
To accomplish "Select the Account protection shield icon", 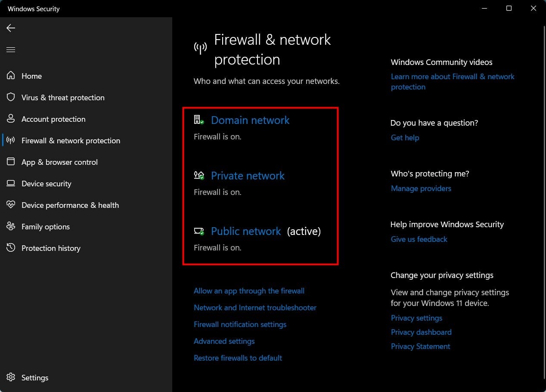I will click(11, 119).
